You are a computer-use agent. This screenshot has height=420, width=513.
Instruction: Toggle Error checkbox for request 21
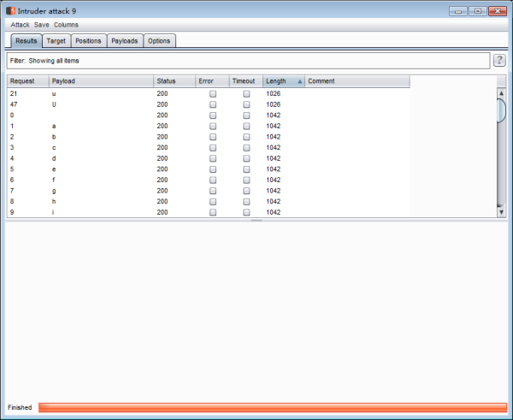point(213,92)
